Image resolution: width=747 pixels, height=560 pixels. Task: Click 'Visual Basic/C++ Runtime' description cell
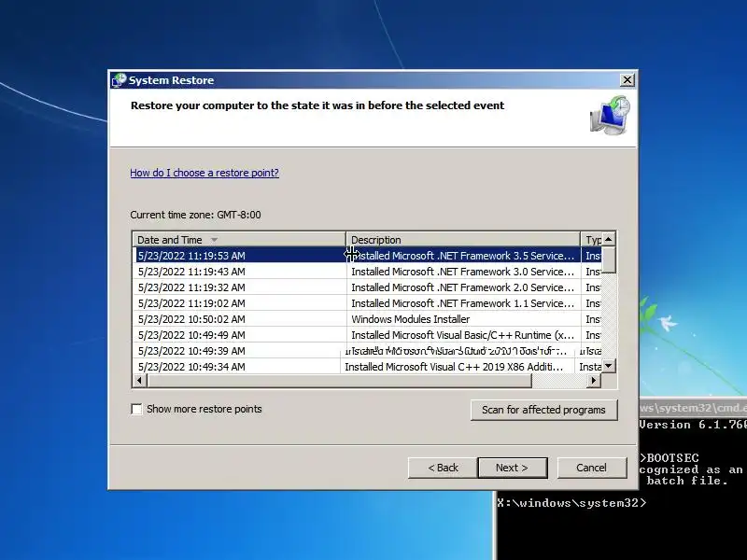point(462,335)
